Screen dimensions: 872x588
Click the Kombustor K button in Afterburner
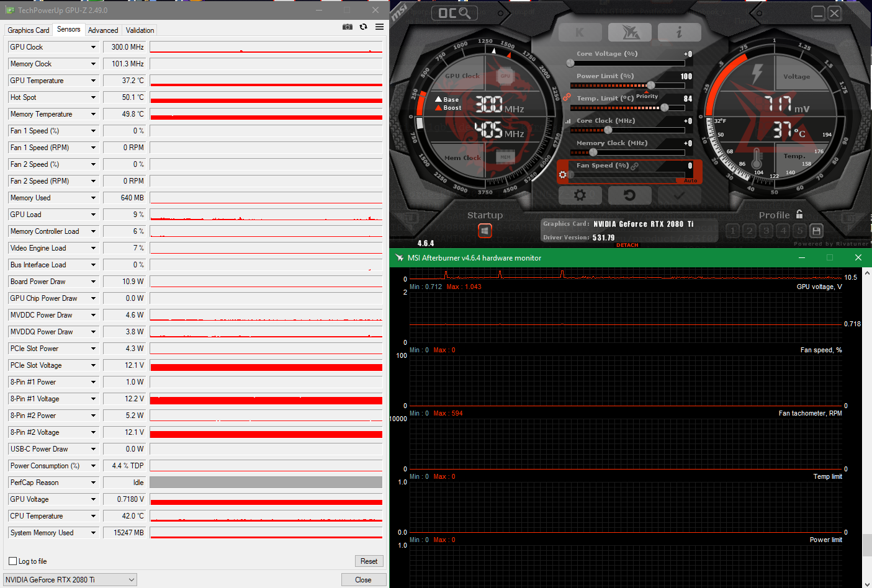[x=580, y=32]
